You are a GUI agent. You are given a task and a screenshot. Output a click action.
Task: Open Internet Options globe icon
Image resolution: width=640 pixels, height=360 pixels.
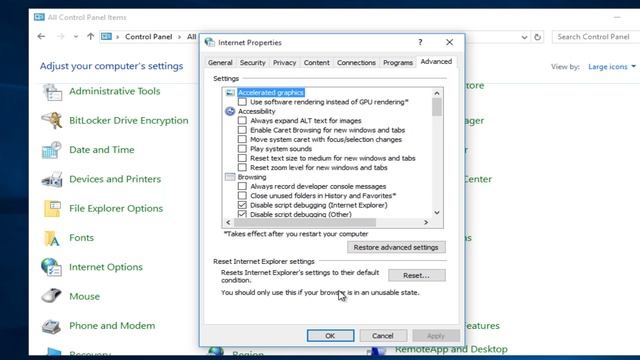pyautogui.click(x=51, y=267)
